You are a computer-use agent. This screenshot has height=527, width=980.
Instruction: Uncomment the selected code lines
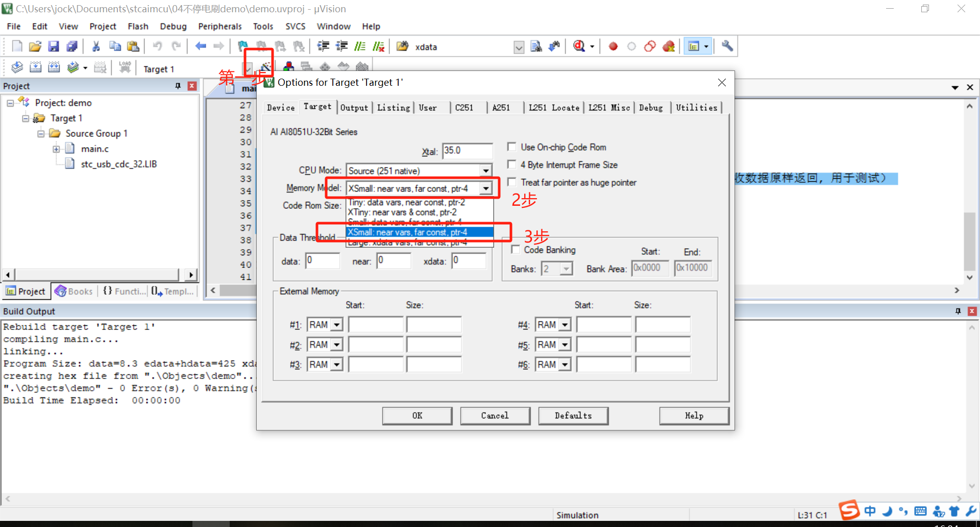pos(378,46)
